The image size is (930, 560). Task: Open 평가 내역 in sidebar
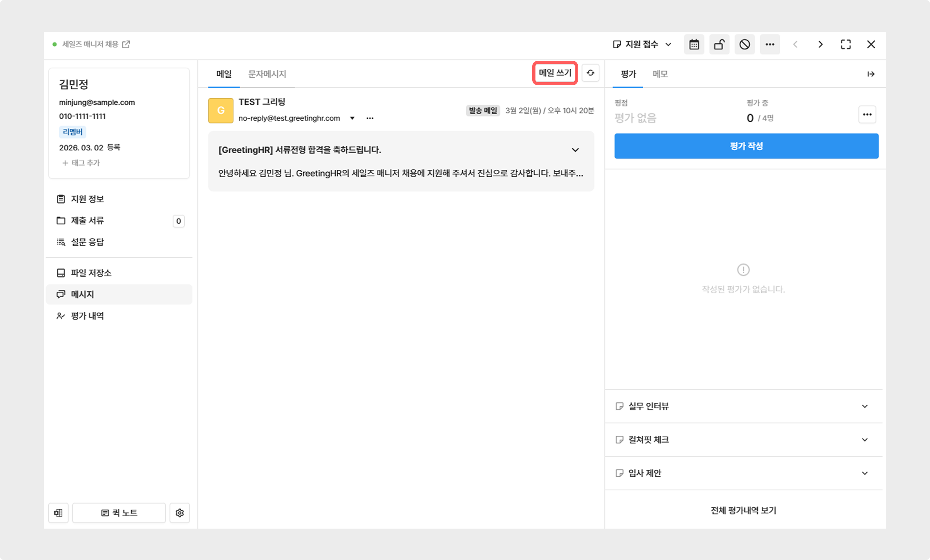[119, 316]
